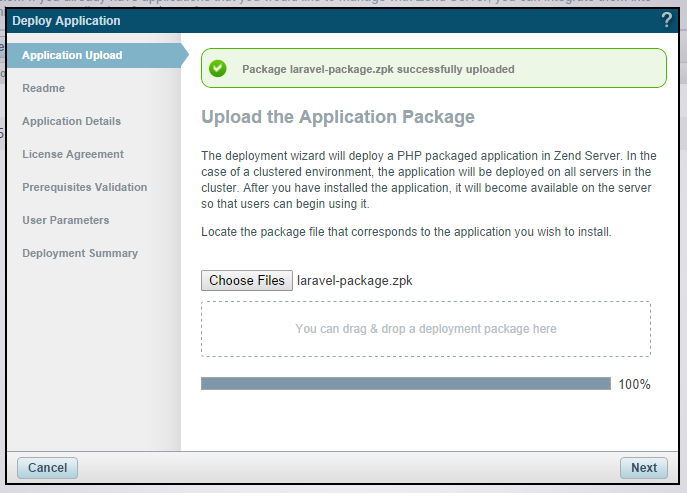Click the drag & drop package area

point(425,328)
